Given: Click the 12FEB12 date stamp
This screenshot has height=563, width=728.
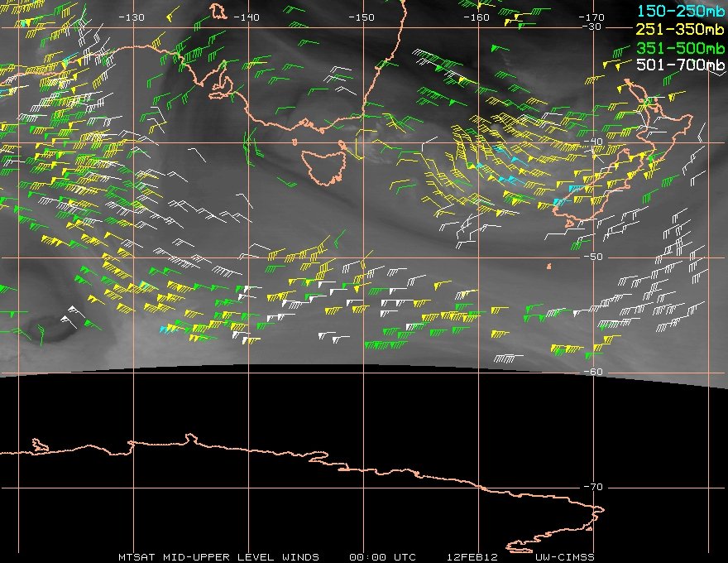Looking at the screenshot, I should pos(472,557).
